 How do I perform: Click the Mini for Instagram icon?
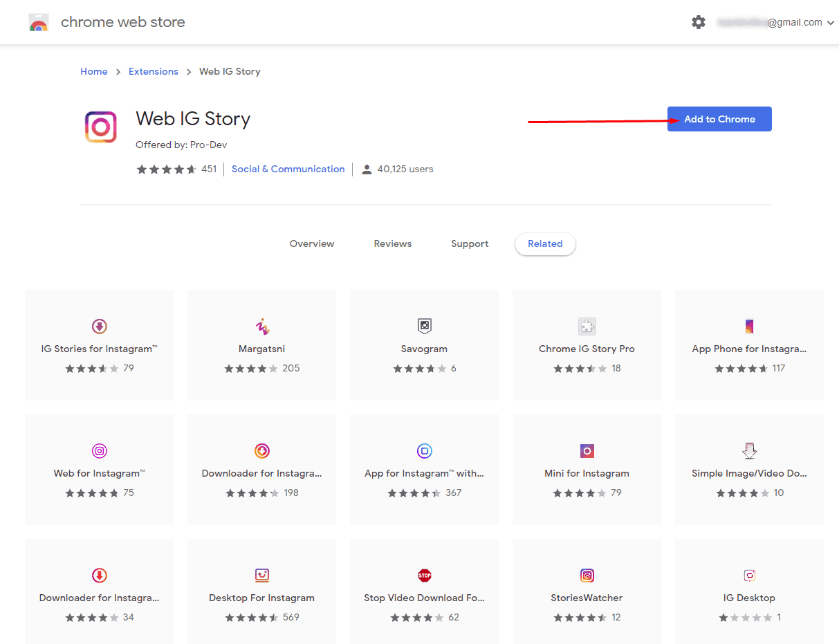point(587,451)
